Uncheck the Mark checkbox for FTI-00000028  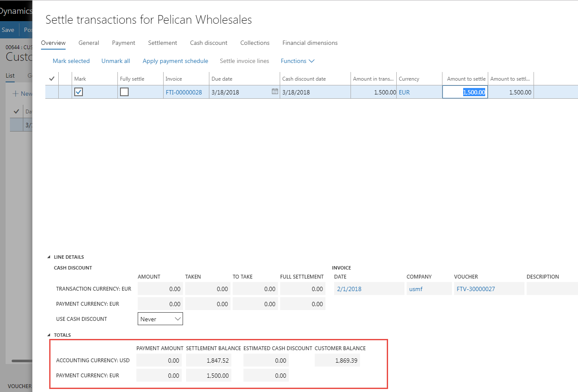point(79,92)
